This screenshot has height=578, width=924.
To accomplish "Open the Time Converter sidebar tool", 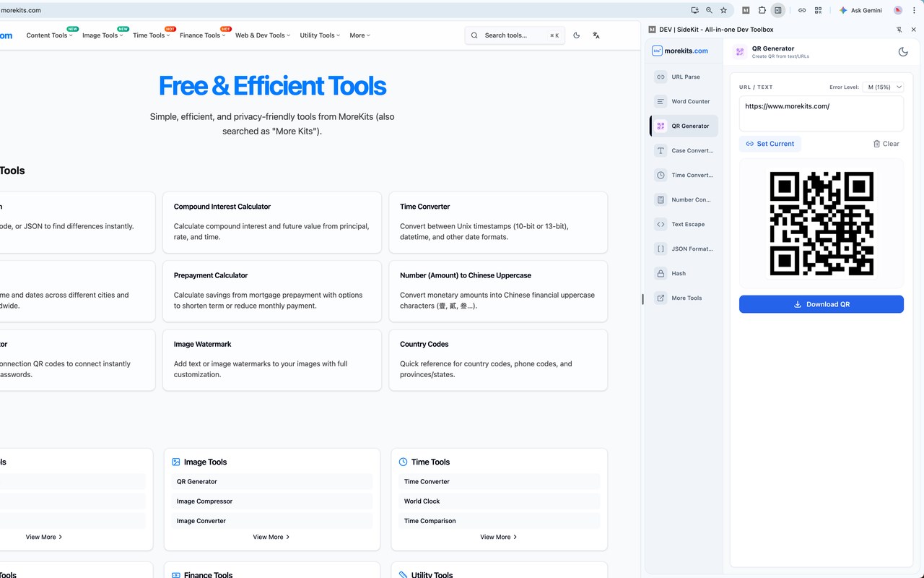I will pyautogui.click(x=684, y=175).
